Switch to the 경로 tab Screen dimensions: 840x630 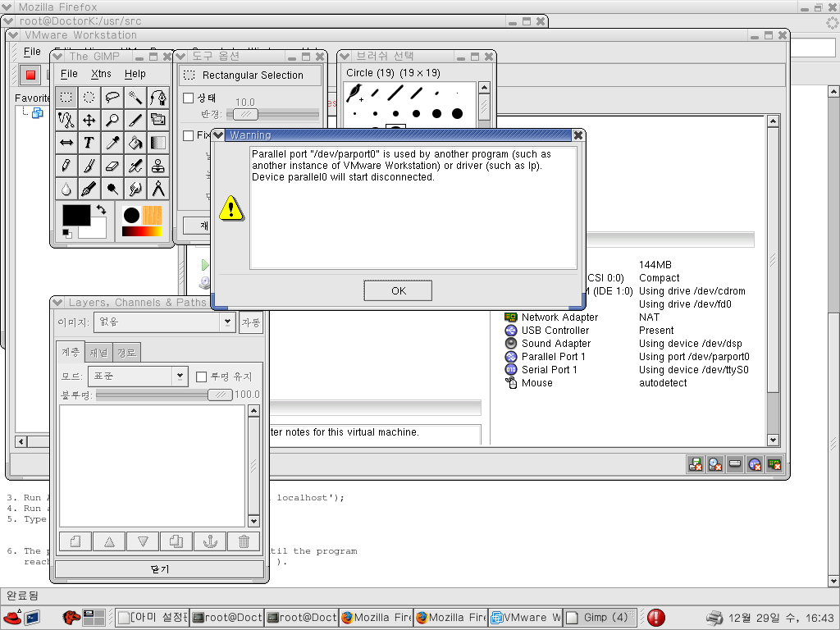127,353
